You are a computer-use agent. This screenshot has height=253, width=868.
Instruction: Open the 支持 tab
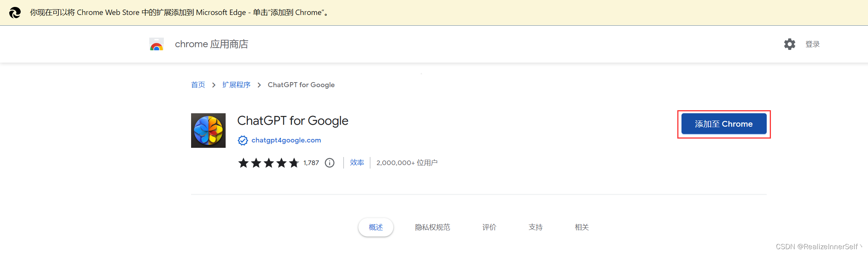coord(536,227)
